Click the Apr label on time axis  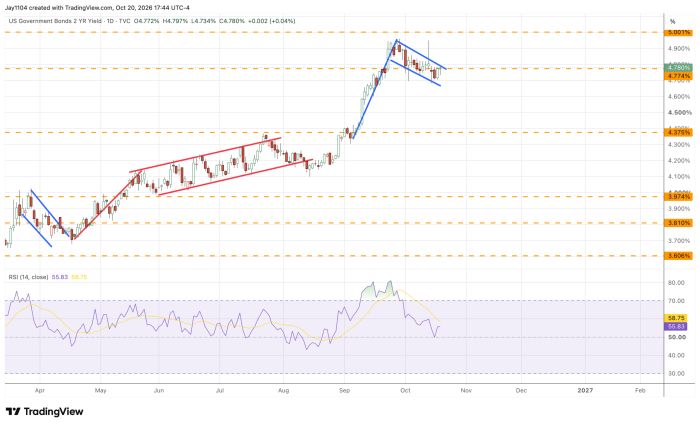point(40,391)
